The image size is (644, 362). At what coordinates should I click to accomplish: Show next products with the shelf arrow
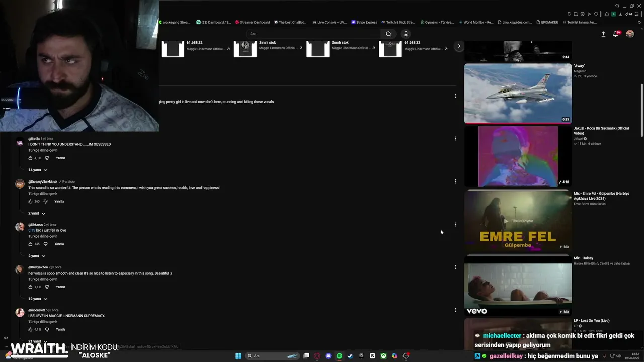click(459, 46)
